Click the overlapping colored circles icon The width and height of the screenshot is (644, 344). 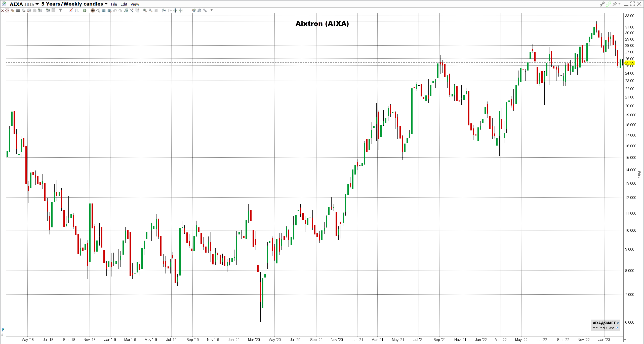pos(194,11)
